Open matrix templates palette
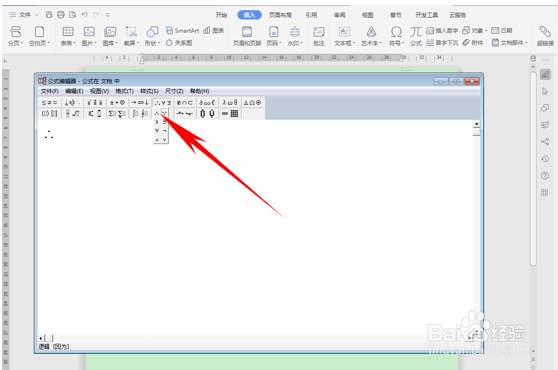The image size is (558, 370). [x=230, y=113]
